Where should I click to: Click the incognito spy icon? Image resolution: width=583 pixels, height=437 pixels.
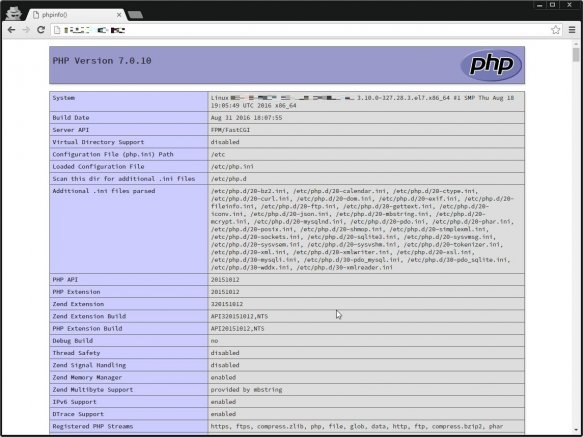tap(13, 13)
